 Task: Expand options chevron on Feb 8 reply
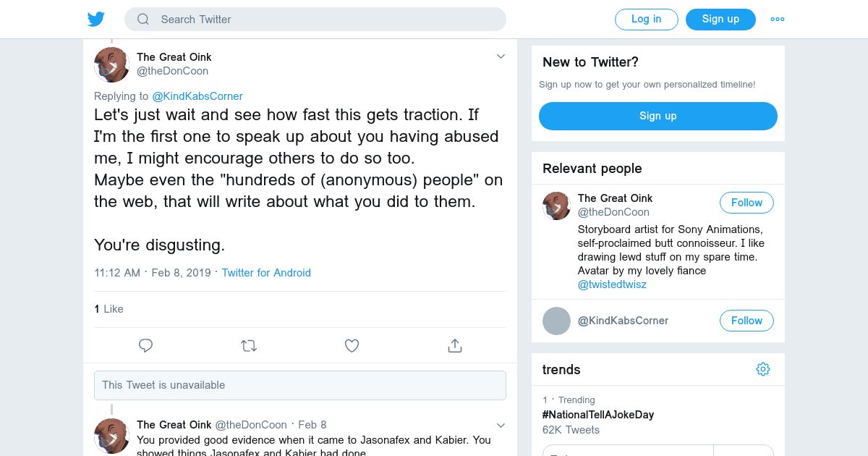coord(501,425)
